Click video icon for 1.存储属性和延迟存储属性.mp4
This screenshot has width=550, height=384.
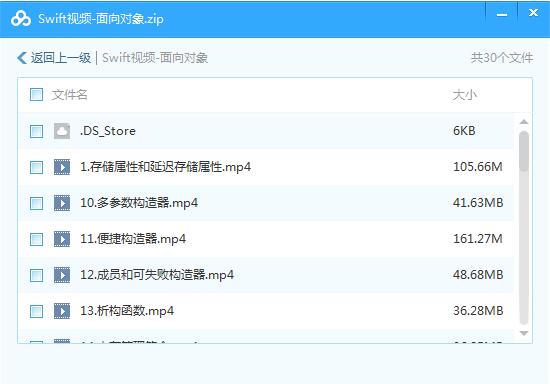tap(62, 167)
